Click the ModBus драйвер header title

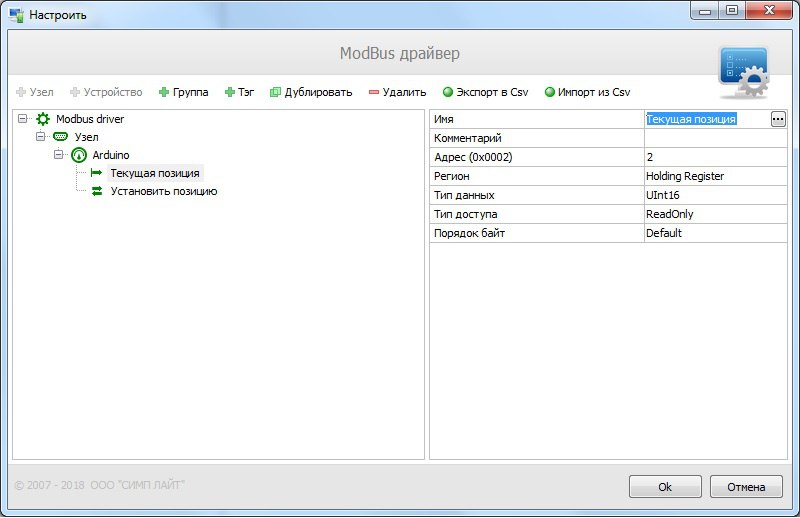400,53
